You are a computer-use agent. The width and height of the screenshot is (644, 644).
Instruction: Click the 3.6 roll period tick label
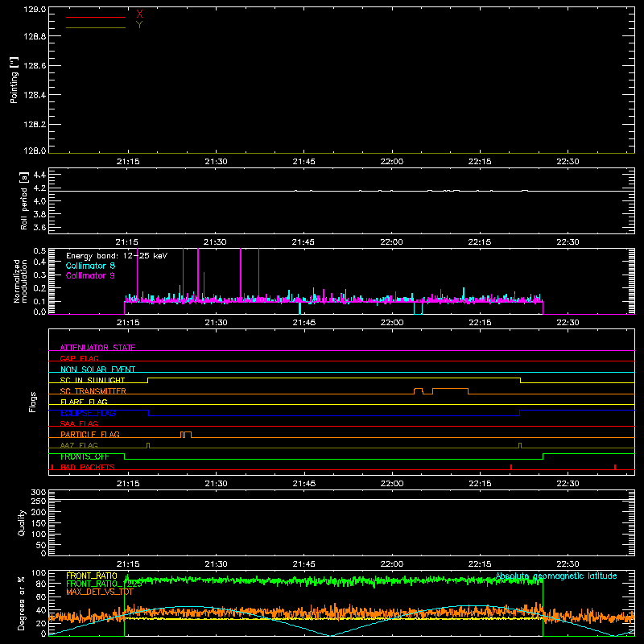click(39, 227)
